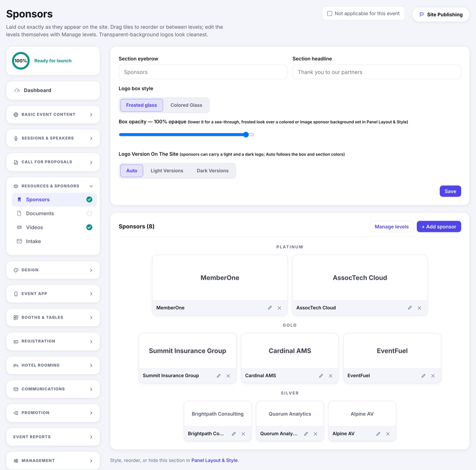The image size is (476, 470).
Task: Choose Light Versions for logos
Action: (167, 171)
